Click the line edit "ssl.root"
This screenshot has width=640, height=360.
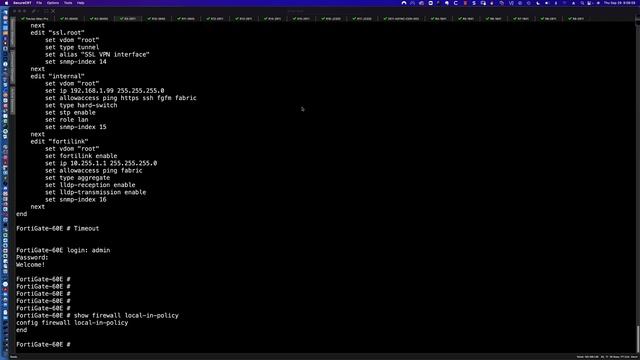[x=58, y=33]
